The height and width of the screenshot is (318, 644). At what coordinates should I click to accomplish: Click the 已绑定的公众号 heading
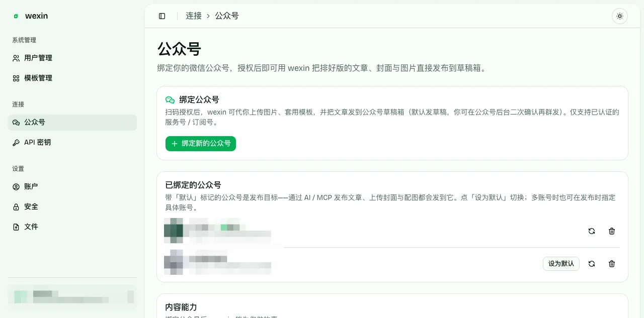(193, 185)
